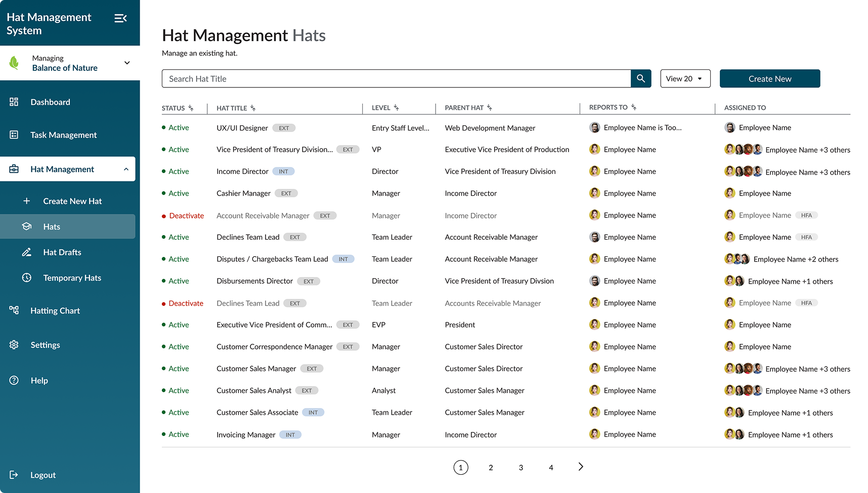Sort by Reports To column
This screenshot has height=493, width=868.
coord(633,108)
